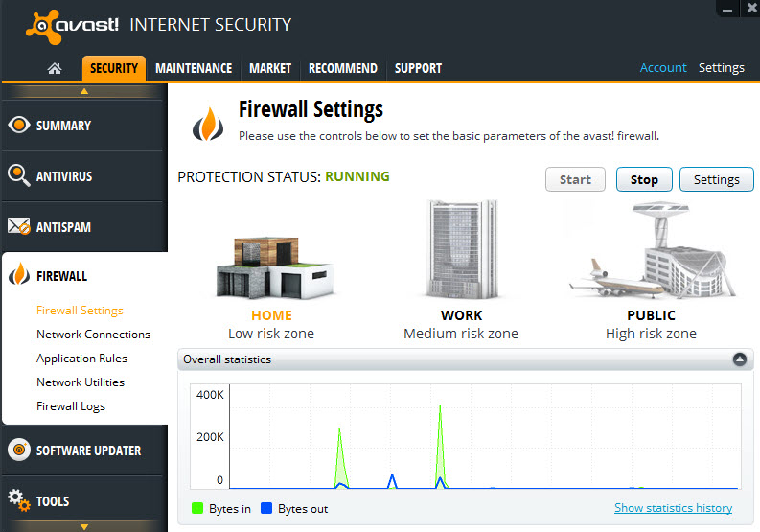The image size is (760, 532).
Task: Click the Tools gears icon
Action: pos(19,500)
